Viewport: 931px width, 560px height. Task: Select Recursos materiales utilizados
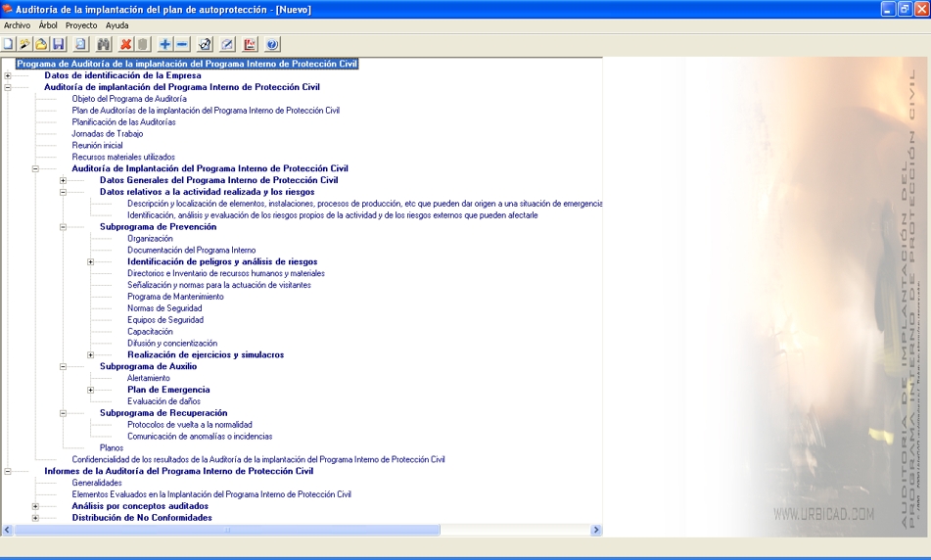(x=123, y=157)
